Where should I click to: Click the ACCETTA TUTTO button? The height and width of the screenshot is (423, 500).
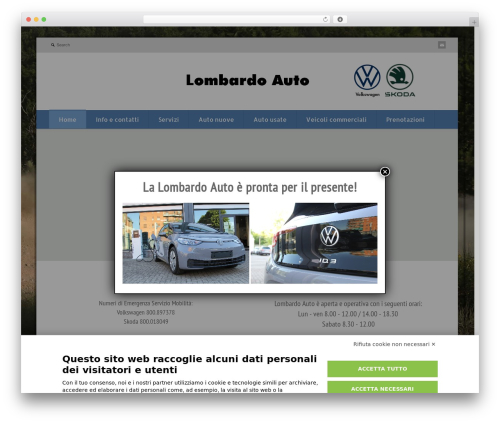pos(382,369)
